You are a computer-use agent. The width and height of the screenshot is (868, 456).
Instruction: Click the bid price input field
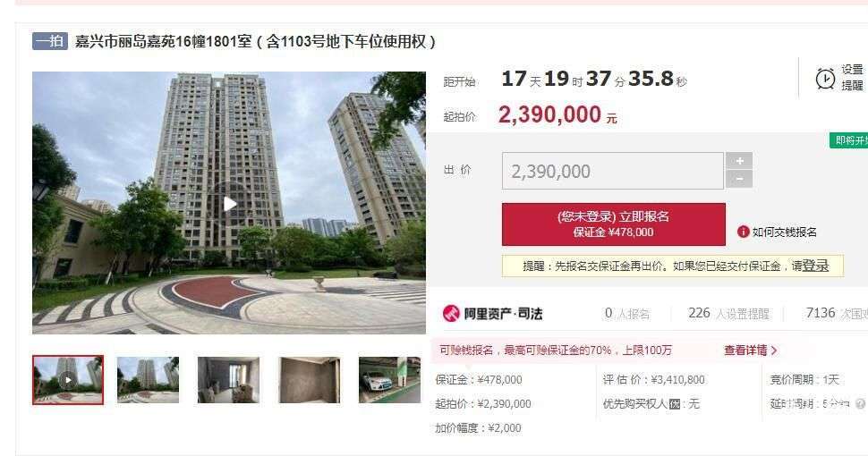click(613, 171)
